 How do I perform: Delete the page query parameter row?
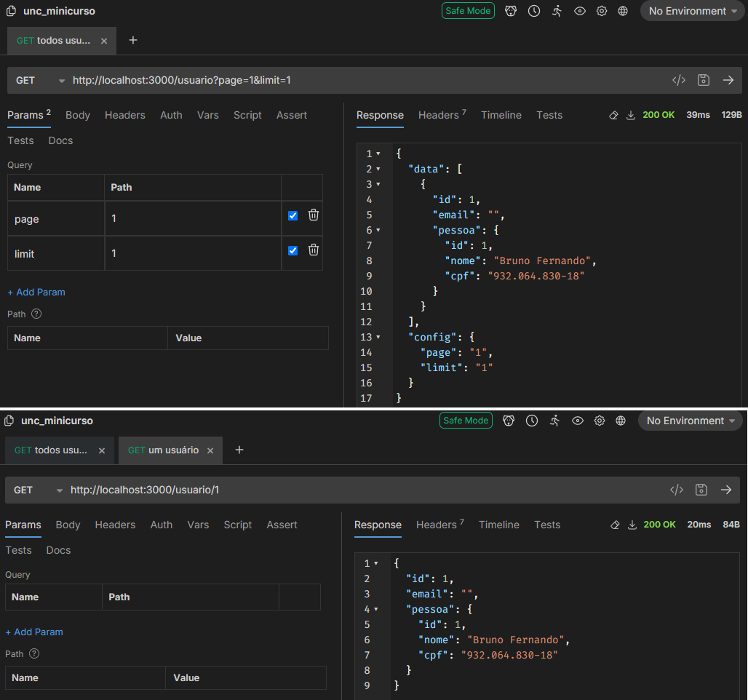pyautogui.click(x=314, y=215)
